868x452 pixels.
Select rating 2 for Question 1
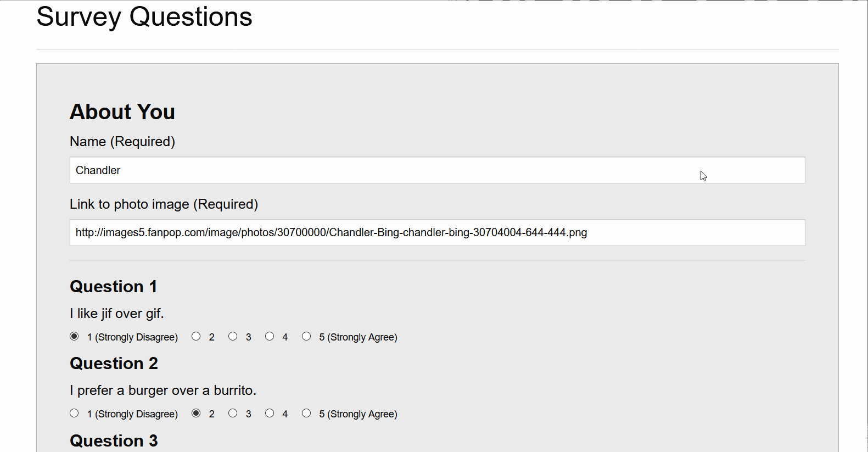click(196, 336)
